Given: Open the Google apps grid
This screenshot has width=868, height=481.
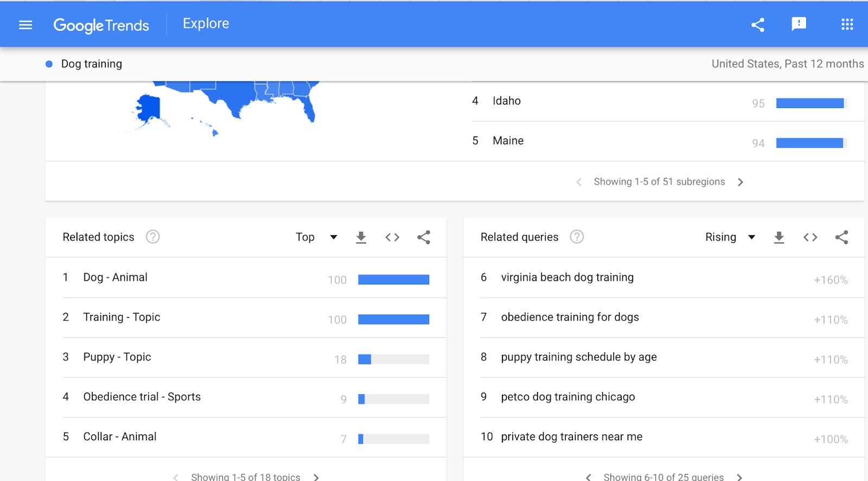Looking at the screenshot, I should click(847, 24).
